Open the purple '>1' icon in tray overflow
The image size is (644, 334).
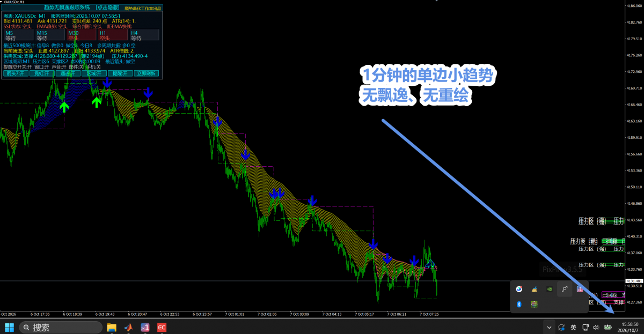580,289
